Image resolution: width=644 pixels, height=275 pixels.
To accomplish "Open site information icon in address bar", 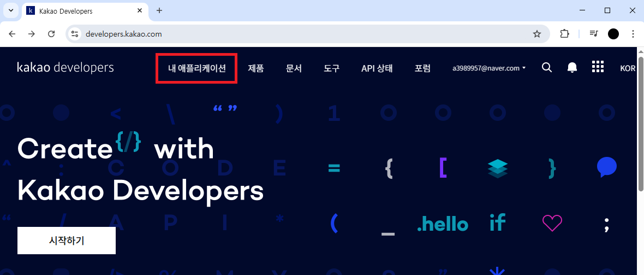I will point(75,34).
